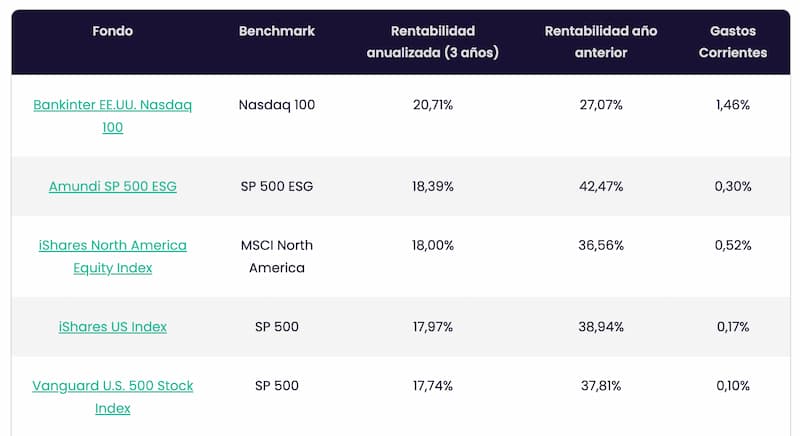
Task: Select the 0,10% ongoing charges cell
Action: pos(733,386)
